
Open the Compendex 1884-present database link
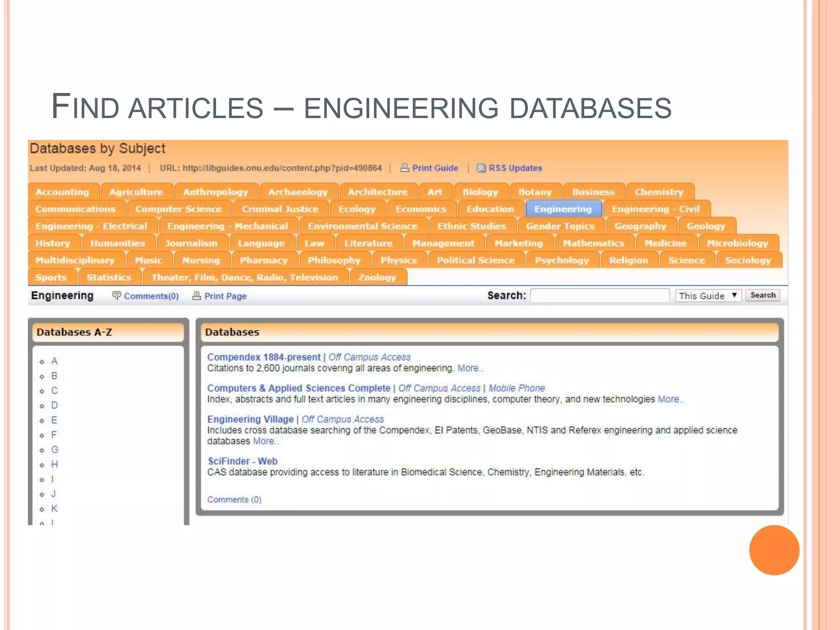(264, 357)
